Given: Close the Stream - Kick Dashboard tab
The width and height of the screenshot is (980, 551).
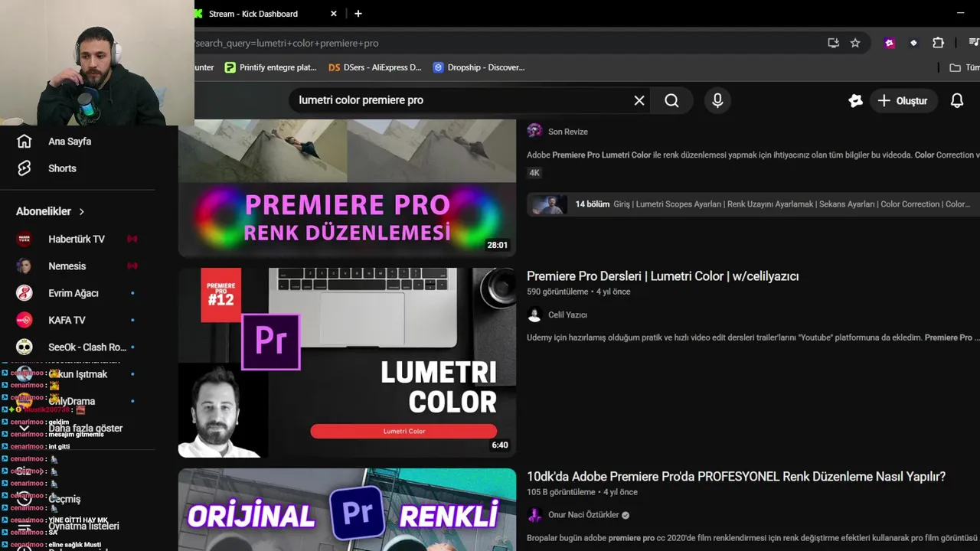Looking at the screenshot, I should coord(334,14).
